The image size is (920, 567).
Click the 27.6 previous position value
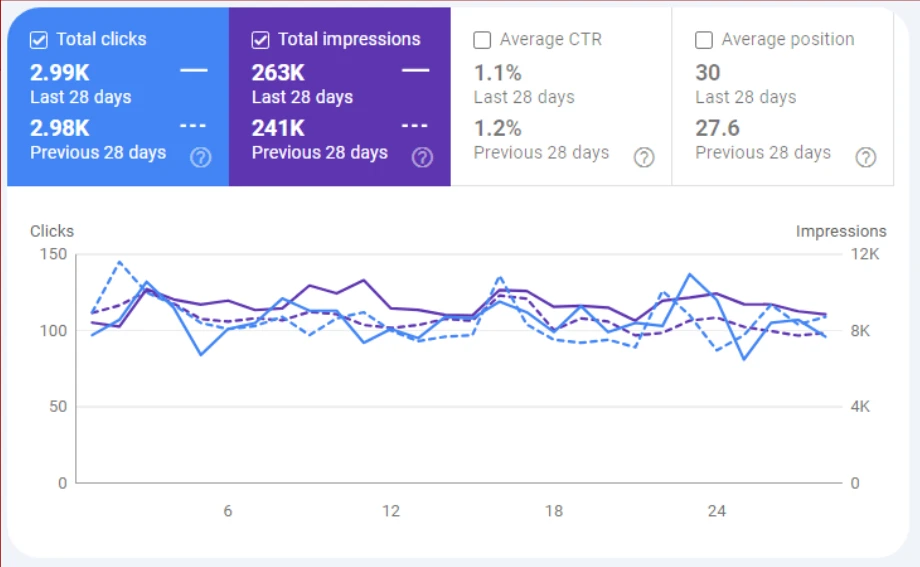click(717, 128)
